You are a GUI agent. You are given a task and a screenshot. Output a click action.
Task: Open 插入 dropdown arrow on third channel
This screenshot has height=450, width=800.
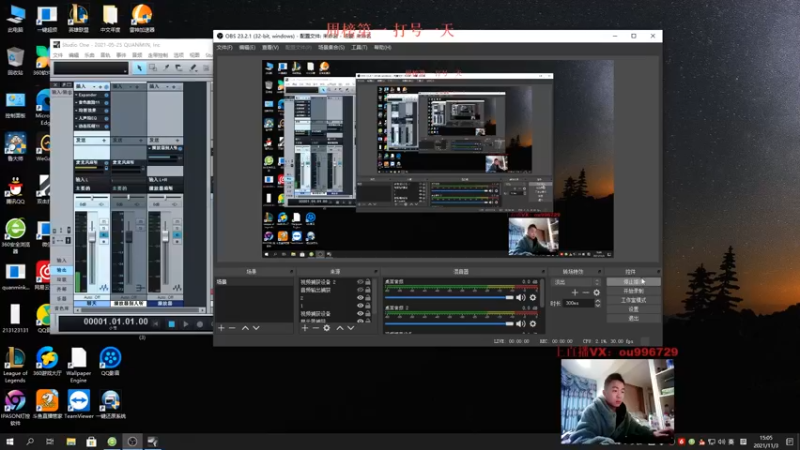(167, 87)
